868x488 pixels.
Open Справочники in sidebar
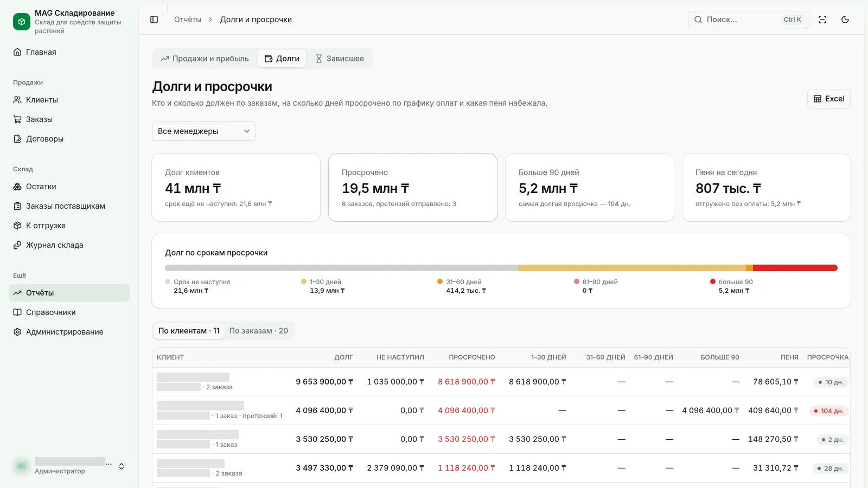point(69,312)
